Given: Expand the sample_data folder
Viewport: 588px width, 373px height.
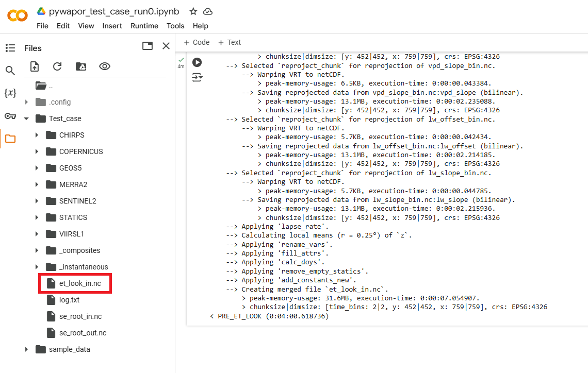Looking at the screenshot, I should (x=26, y=349).
